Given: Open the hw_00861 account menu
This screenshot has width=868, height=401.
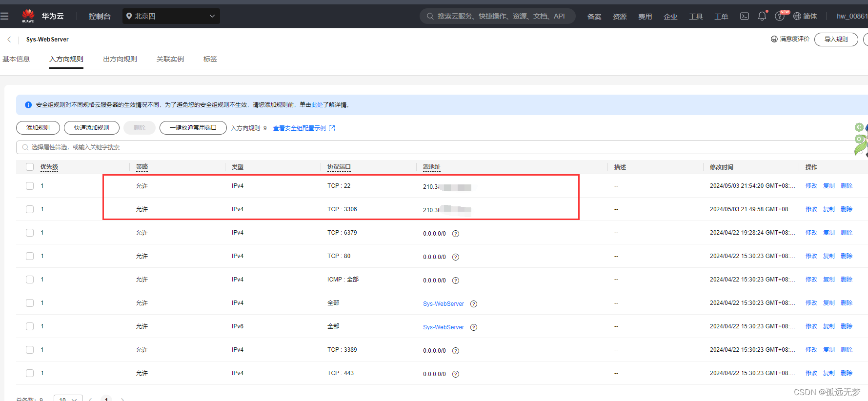Looking at the screenshot, I should (x=852, y=16).
